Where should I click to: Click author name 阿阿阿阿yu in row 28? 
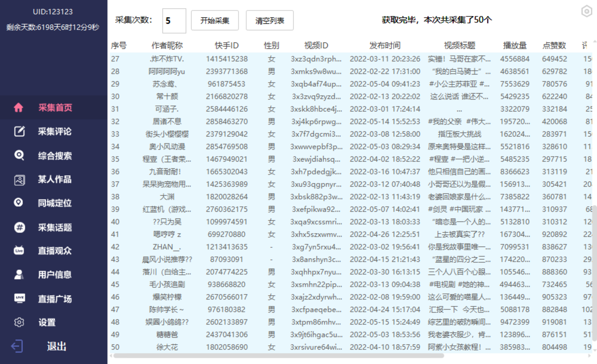pos(166,71)
